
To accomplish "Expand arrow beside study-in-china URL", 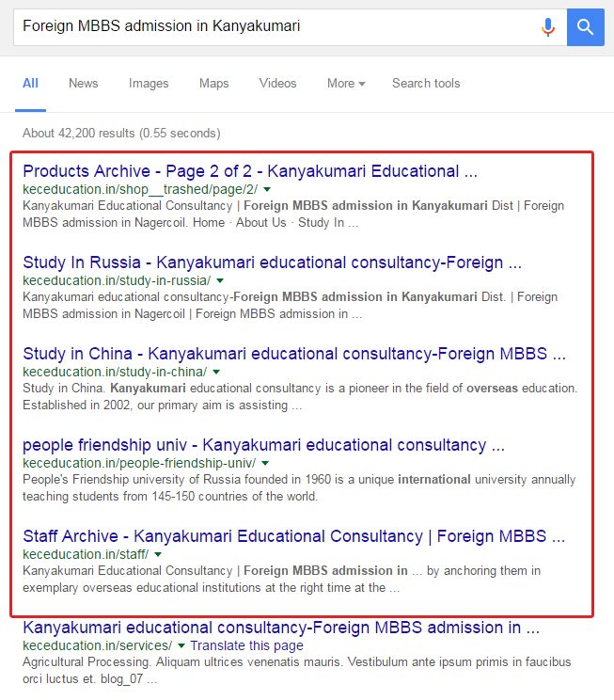I will click(x=218, y=373).
